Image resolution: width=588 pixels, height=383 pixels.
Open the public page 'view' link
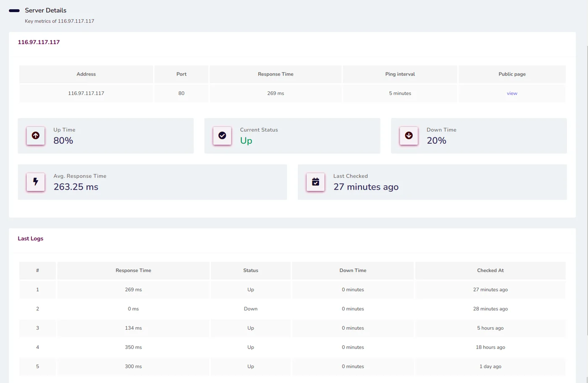click(512, 93)
